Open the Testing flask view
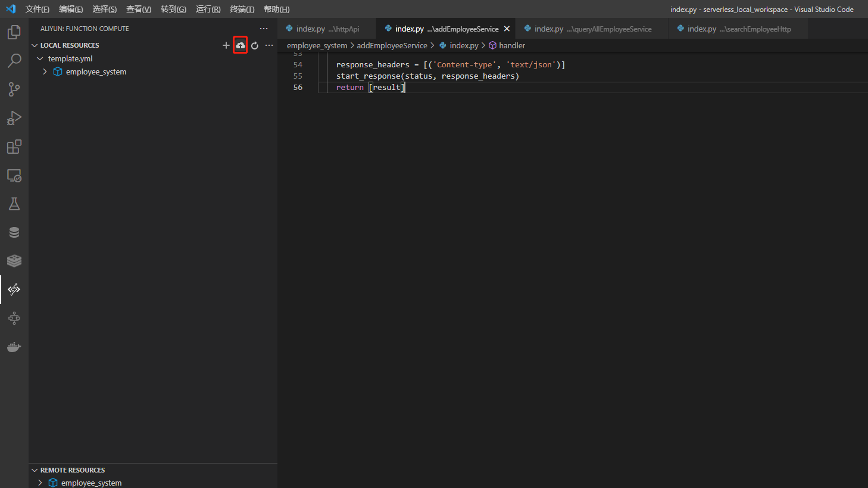This screenshot has height=488, width=868. [14, 204]
